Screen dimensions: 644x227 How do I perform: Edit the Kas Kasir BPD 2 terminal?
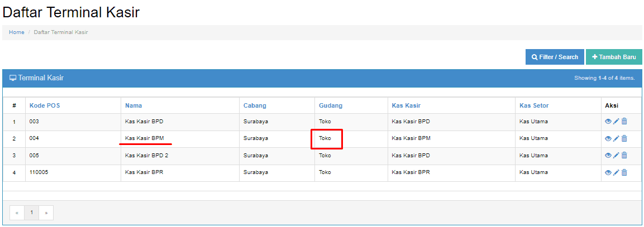tap(616, 155)
